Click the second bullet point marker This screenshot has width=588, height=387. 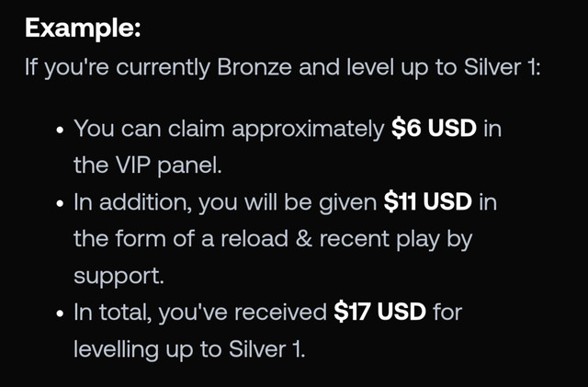60,204
